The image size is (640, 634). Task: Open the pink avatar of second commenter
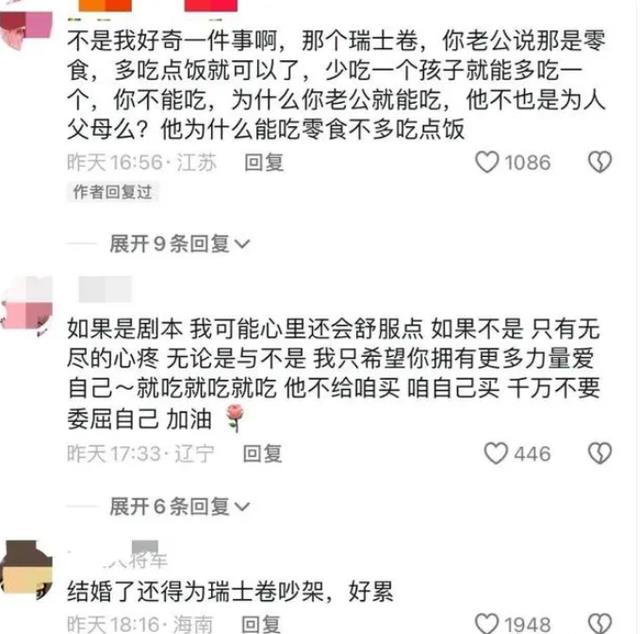click(x=27, y=304)
